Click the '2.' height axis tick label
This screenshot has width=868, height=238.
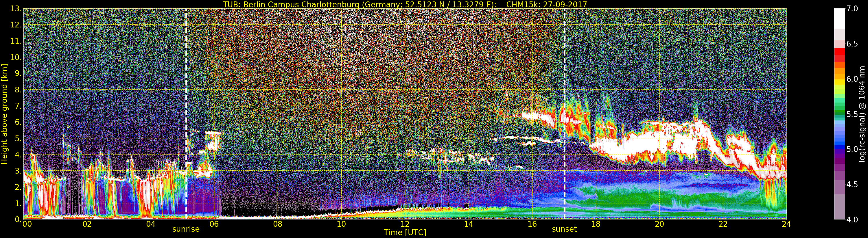(x=18, y=187)
